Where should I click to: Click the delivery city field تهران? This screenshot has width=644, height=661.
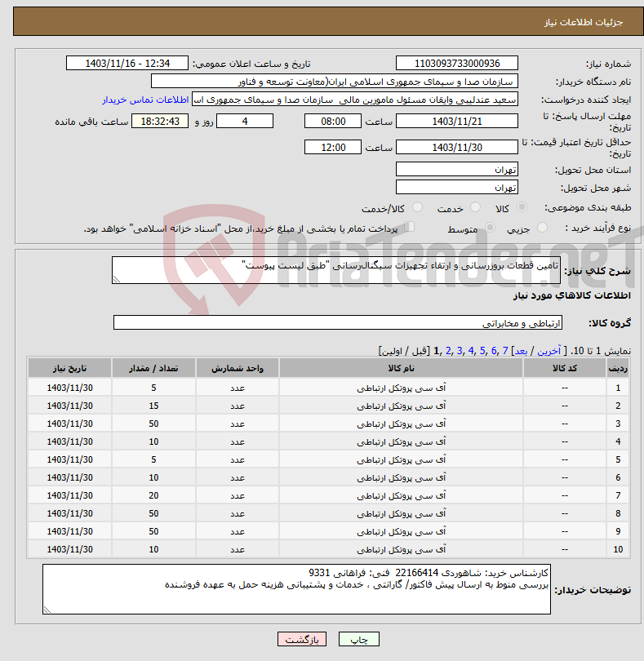(457, 187)
